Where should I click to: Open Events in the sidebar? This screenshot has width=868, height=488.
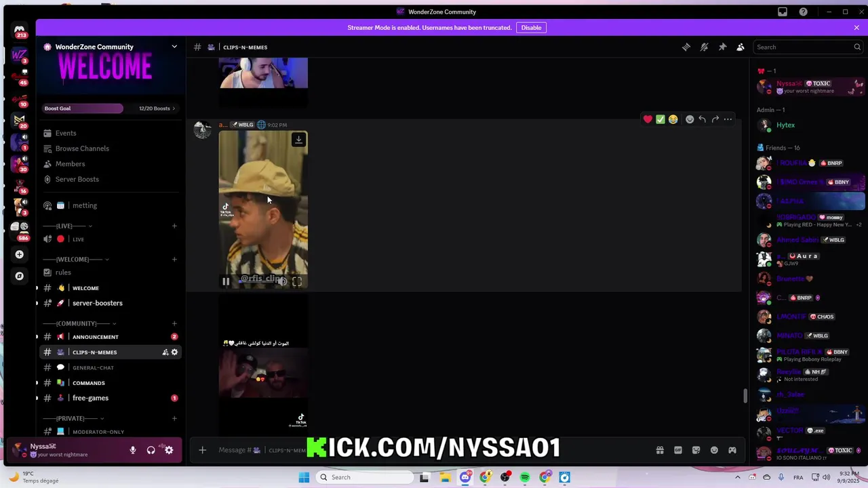pyautogui.click(x=110, y=133)
